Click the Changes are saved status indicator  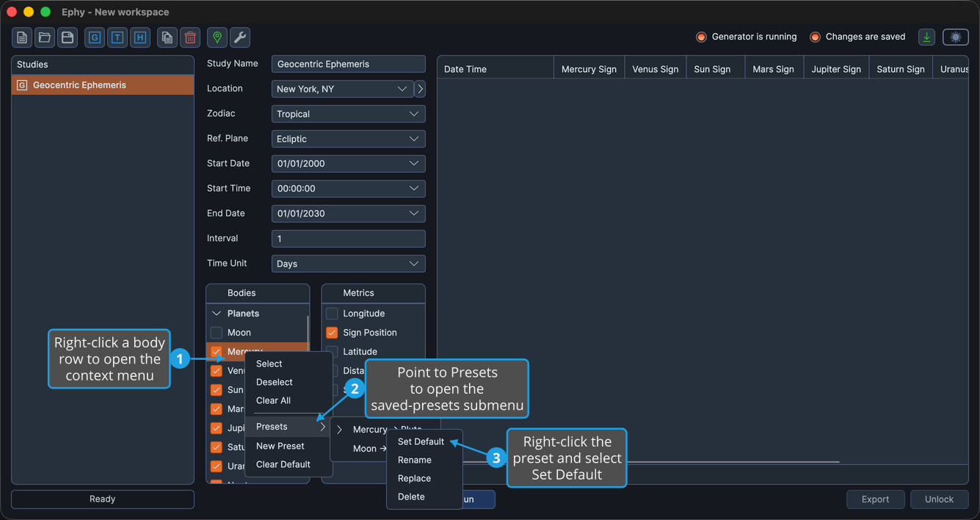coord(857,37)
